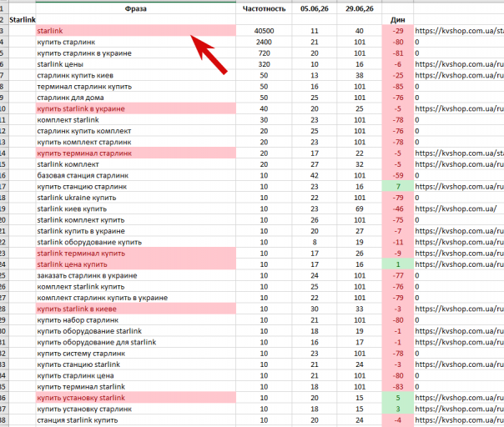
Task: Select cell 'комплект starlink купить'
Action: coord(136,287)
